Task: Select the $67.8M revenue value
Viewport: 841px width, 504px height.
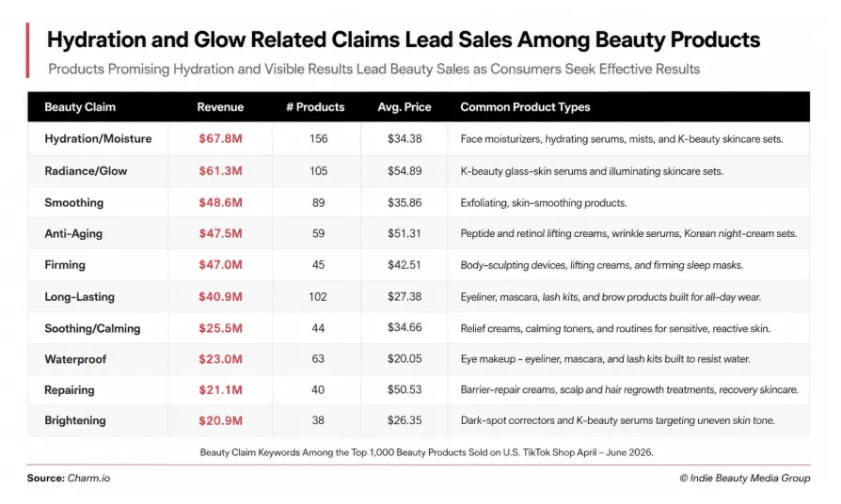Action: point(220,139)
